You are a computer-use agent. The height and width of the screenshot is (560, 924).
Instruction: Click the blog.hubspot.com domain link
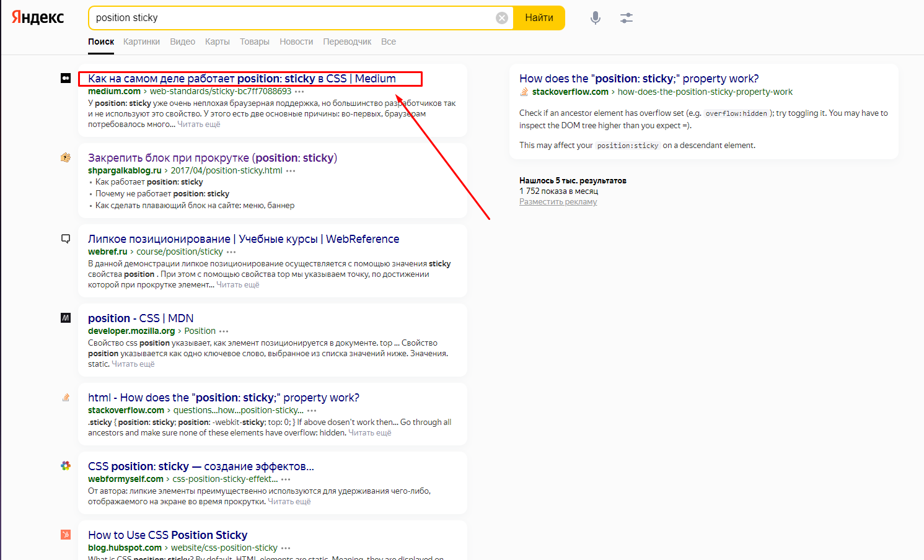[x=125, y=548]
